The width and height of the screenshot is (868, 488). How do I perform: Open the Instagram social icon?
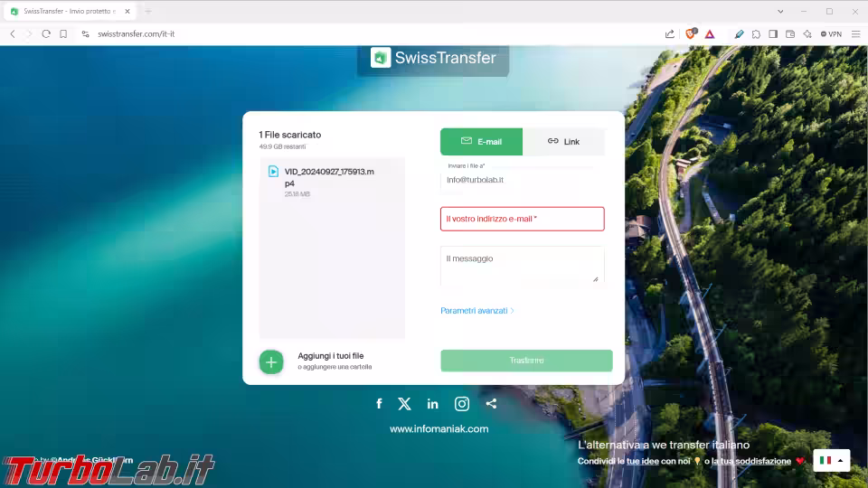point(462,404)
